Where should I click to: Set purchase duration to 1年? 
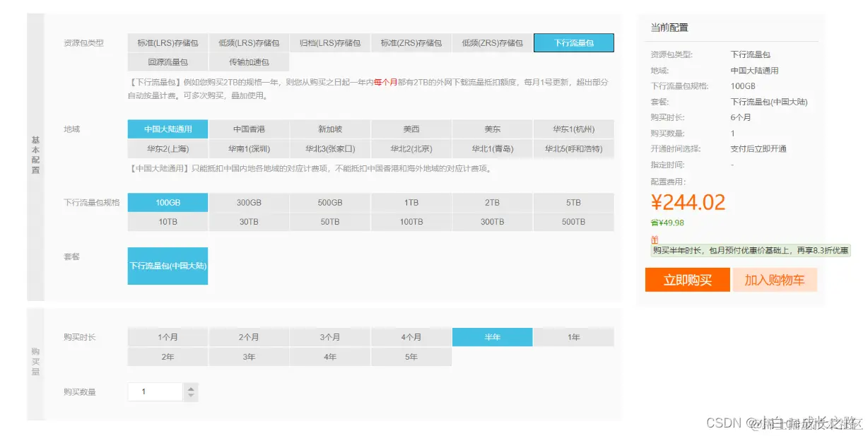pos(574,338)
